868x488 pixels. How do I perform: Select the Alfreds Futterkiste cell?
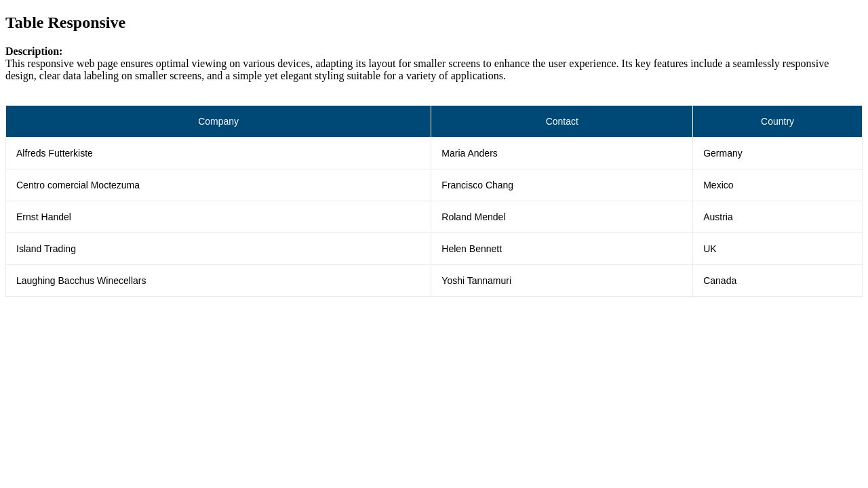218,153
